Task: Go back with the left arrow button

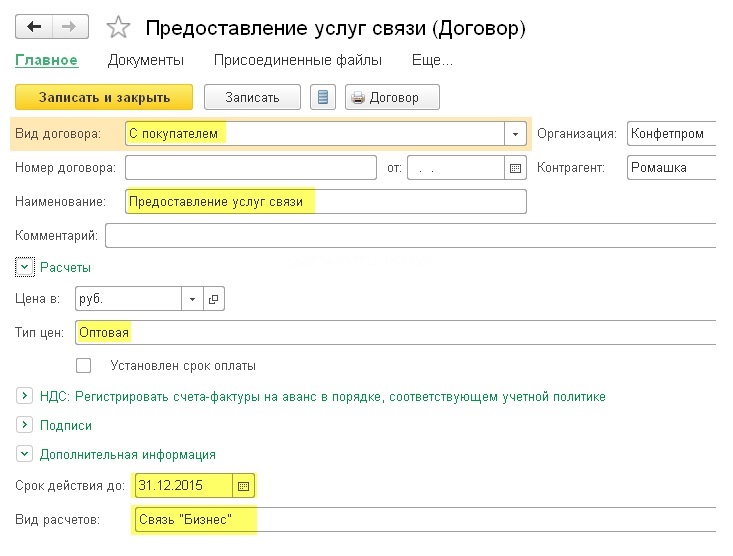Action: coord(34,27)
